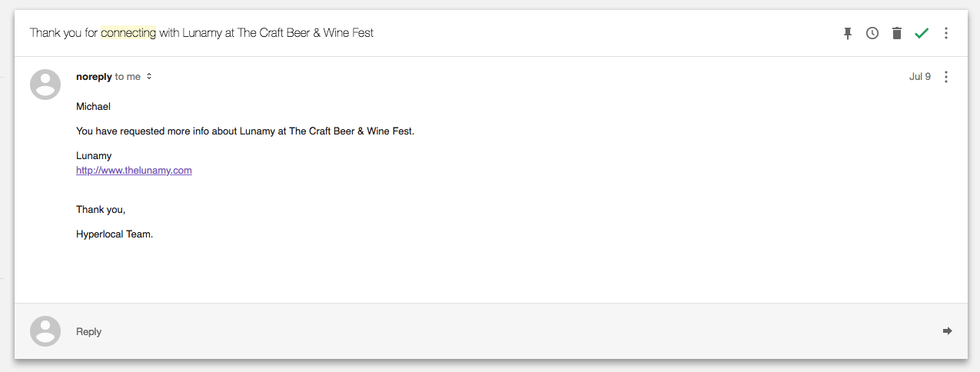This screenshot has height=372, width=980.
Task: Click the Jul 9 message date
Action: tap(920, 76)
